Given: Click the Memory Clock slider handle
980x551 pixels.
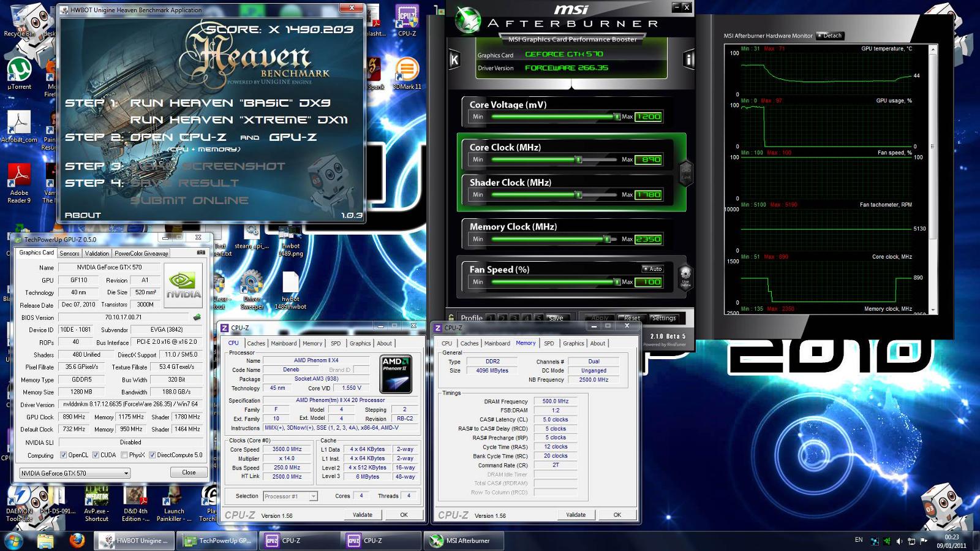Looking at the screenshot, I should (x=607, y=239).
